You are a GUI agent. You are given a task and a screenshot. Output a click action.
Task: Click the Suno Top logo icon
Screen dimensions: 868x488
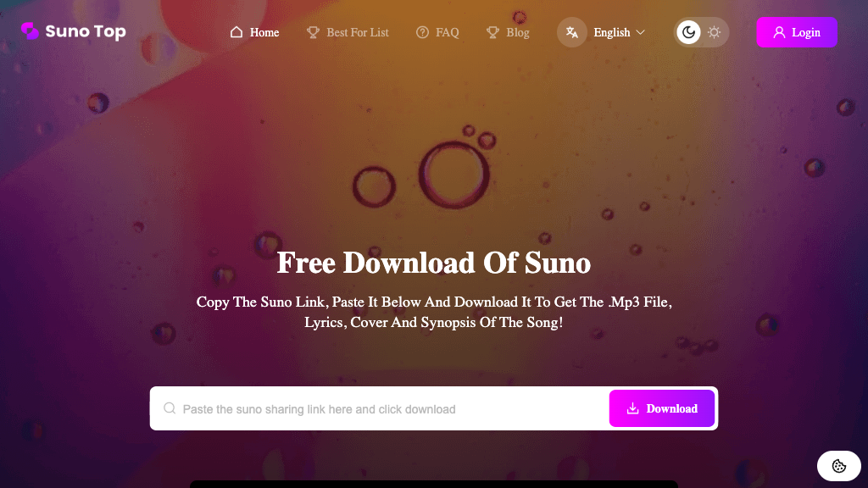click(x=30, y=31)
